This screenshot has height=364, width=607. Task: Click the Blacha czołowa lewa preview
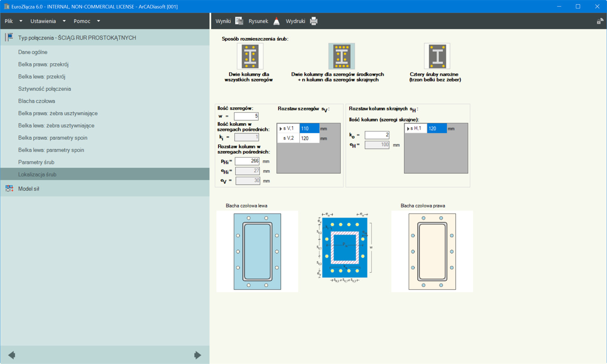pyautogui.click(x=257, y=252)
